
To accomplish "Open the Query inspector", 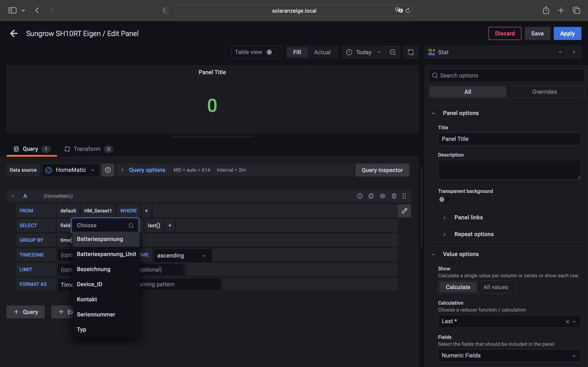I will pos(382,170).
